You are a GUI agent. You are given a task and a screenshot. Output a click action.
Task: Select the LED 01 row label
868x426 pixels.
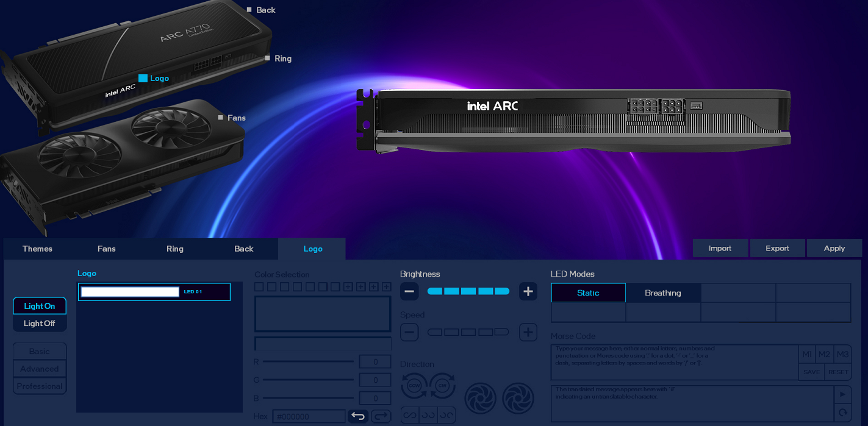tap(193, 292)
